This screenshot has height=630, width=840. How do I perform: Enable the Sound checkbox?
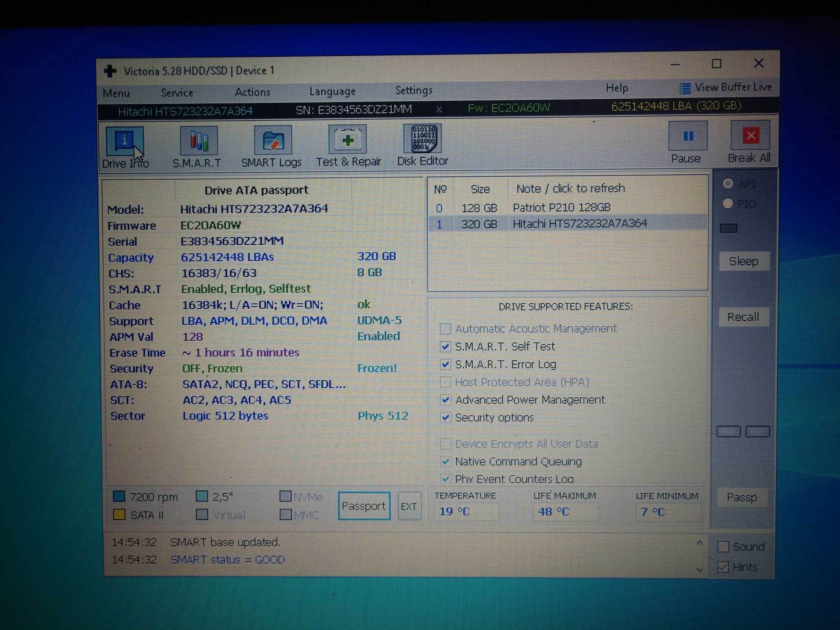pos(723,547)
